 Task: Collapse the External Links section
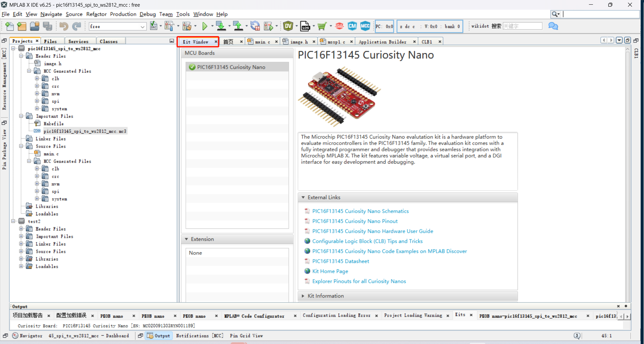point(303,197)
